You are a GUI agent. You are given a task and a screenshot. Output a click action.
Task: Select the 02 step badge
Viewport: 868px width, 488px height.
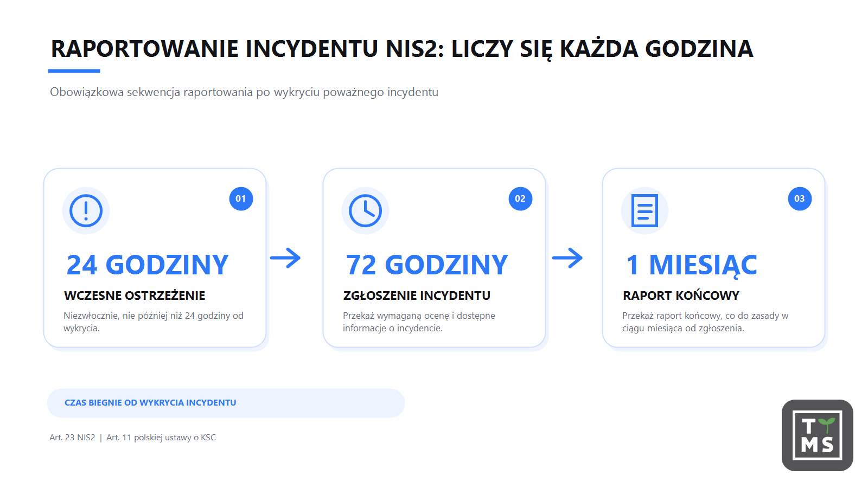coord(520,198)
